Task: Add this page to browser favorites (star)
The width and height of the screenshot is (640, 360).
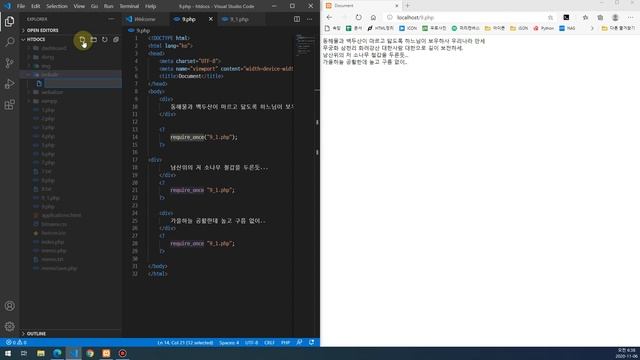Action: pyautogui.click(x=550, y=18)
